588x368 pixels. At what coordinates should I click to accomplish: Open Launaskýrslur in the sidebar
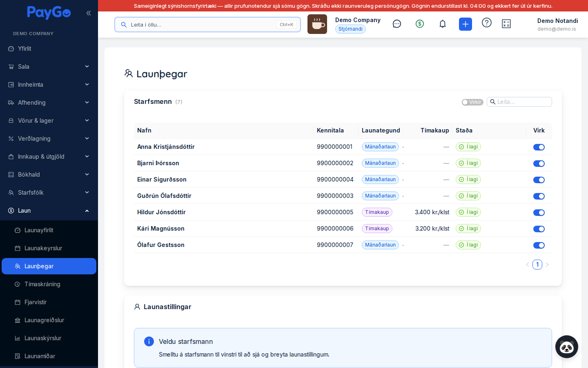click(x=49, y=338)
